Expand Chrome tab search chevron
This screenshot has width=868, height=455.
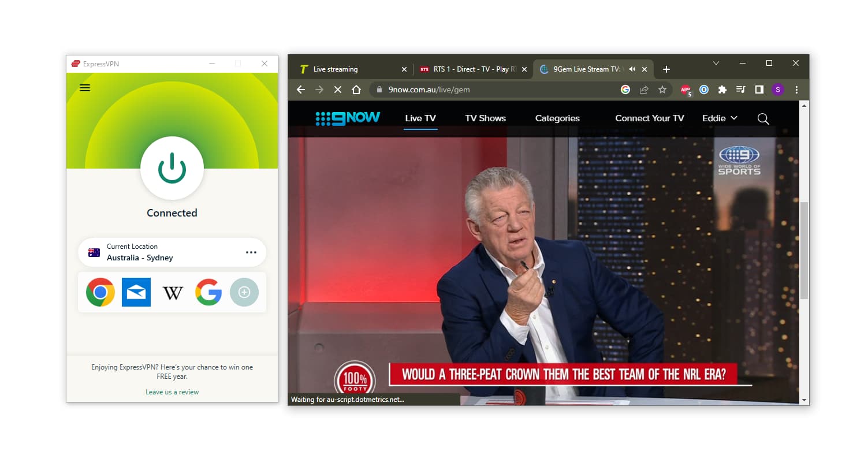point(716,63)
